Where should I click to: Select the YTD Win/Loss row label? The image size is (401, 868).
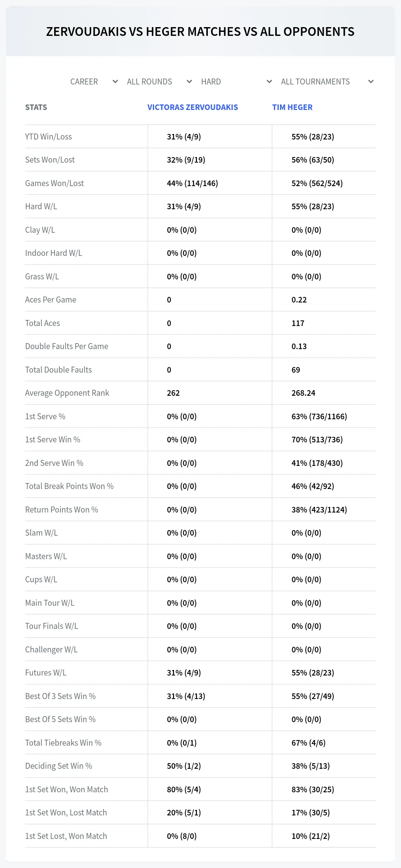[x=49, y=137]
